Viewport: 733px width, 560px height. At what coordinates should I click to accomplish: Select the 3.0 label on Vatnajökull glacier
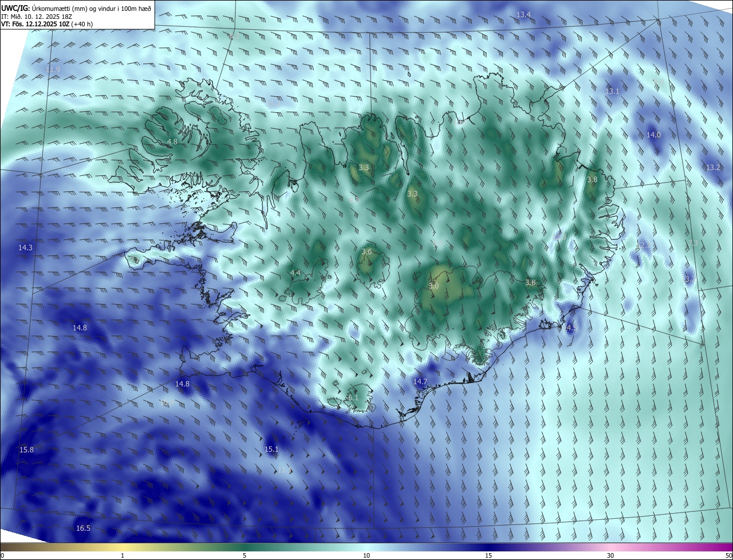point(434,286)
